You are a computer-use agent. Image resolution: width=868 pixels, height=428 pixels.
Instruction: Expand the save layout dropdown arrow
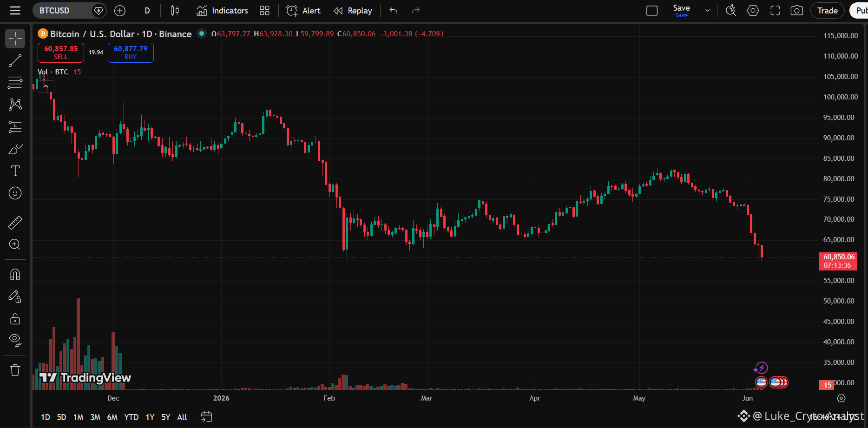pos(708,11)
